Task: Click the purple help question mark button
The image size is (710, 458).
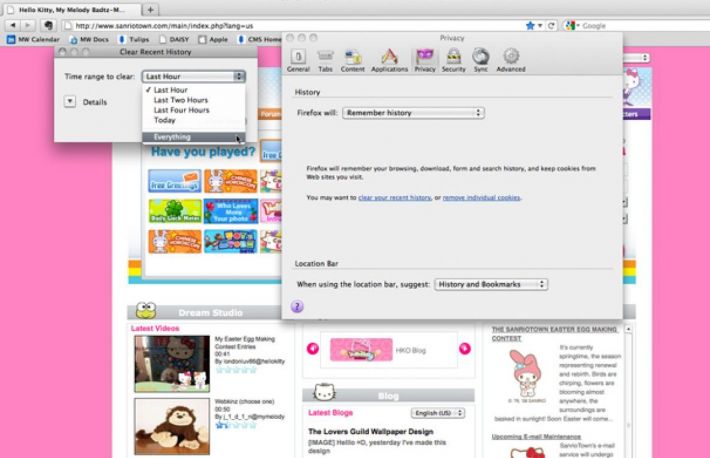Action: (298, 306)
